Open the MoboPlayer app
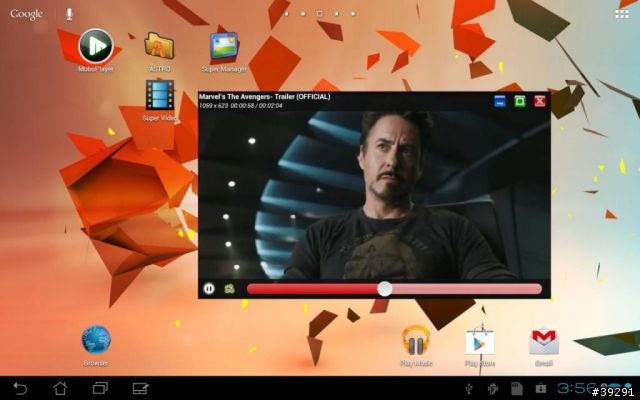Screen dimensions: 640x400 point(96,47)
